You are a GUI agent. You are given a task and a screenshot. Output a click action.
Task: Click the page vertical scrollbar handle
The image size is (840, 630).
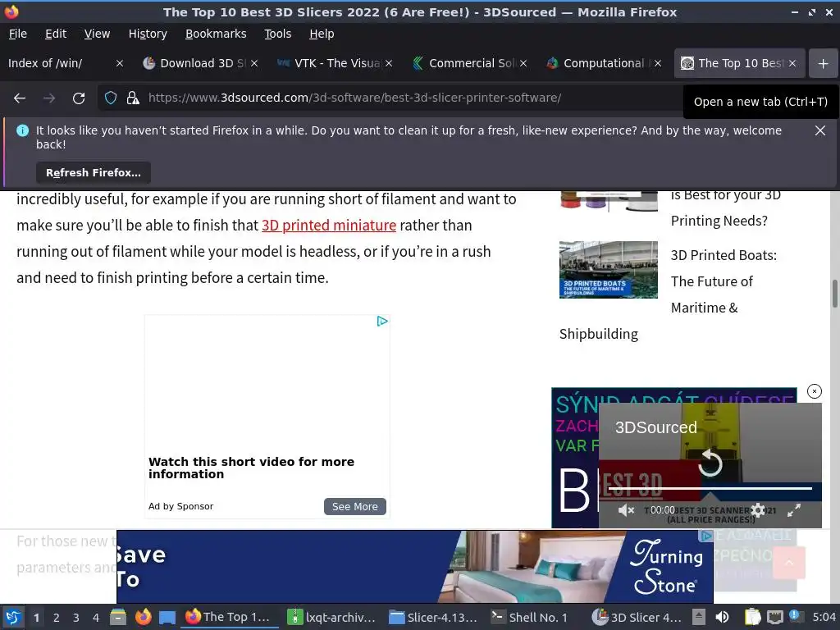(x=834, y=294)
